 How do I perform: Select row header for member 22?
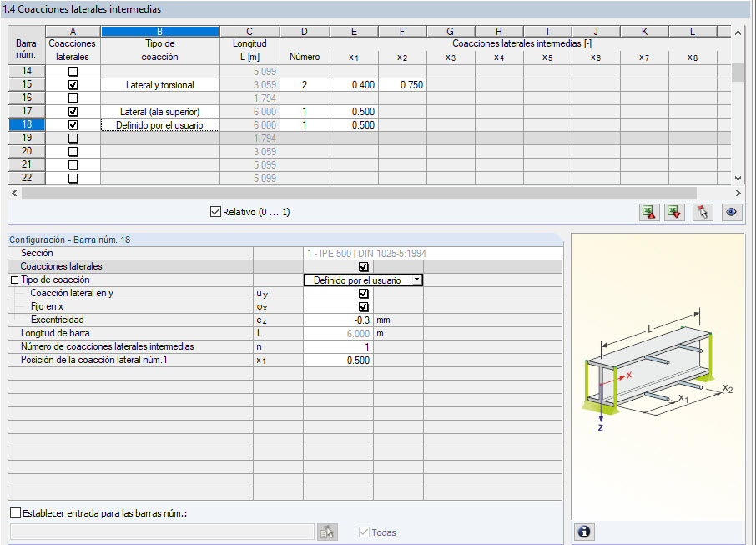[x=27, y=178]
